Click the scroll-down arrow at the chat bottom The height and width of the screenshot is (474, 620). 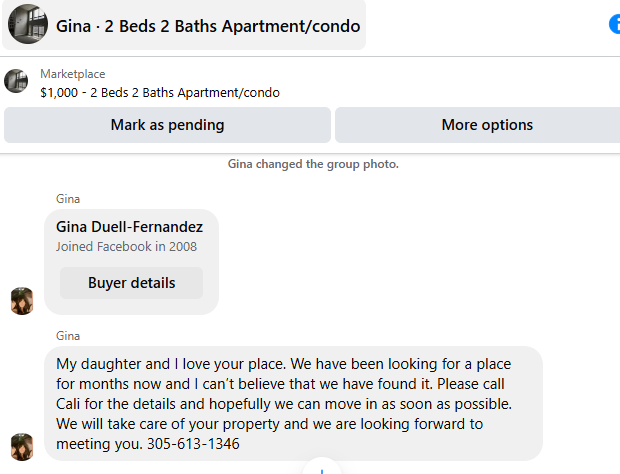(x=320, y=468)
